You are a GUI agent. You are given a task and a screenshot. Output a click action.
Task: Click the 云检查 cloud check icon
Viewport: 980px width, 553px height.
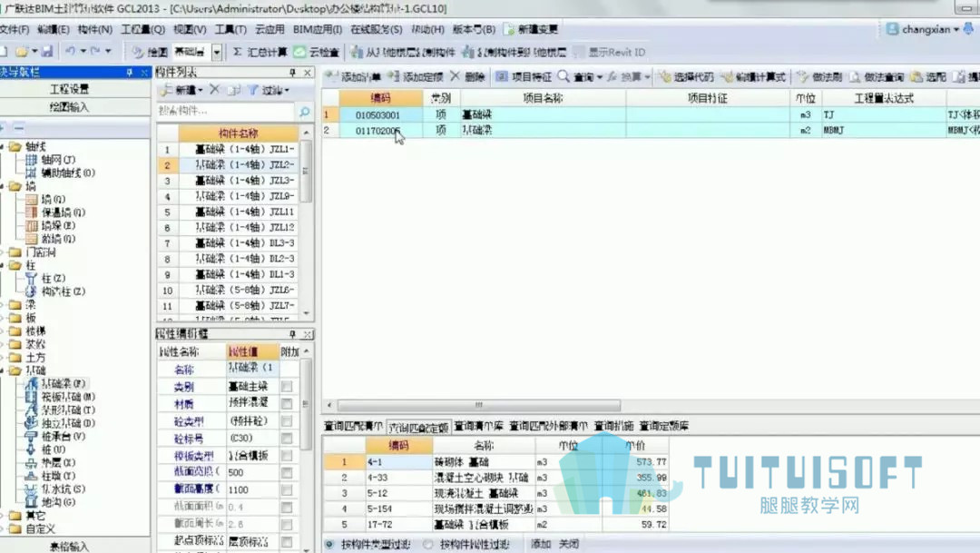point(300,52)
